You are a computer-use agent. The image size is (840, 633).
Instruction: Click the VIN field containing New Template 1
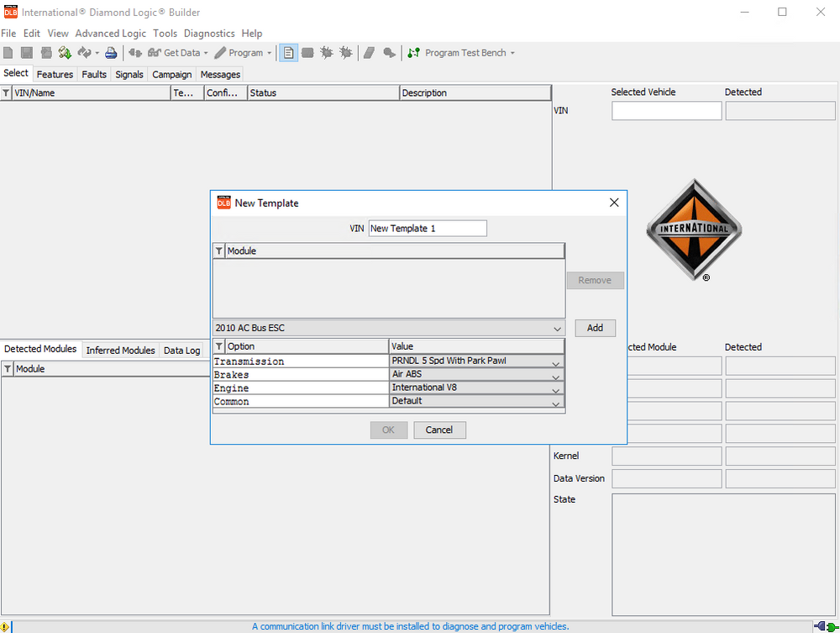[x=428, y=228]
